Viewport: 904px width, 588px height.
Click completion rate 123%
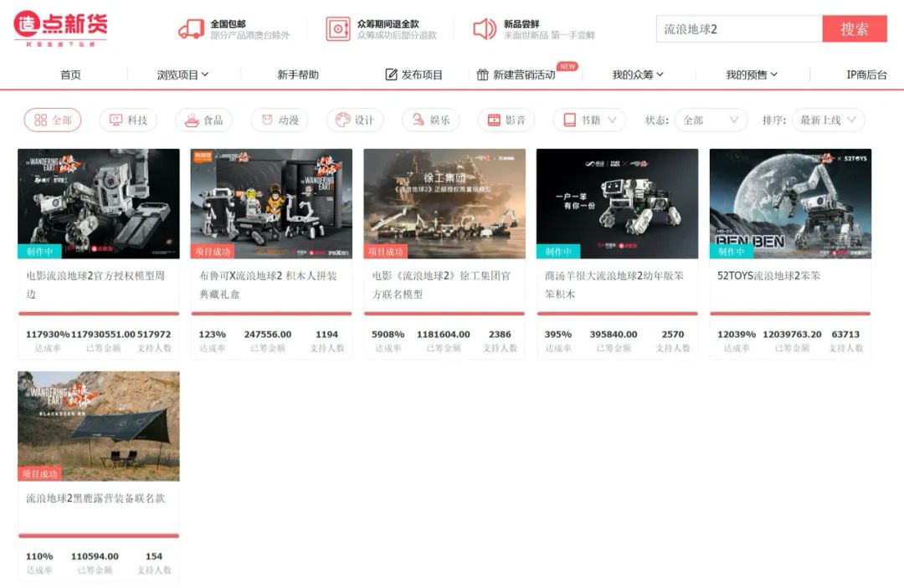click(x=212, y=334)
